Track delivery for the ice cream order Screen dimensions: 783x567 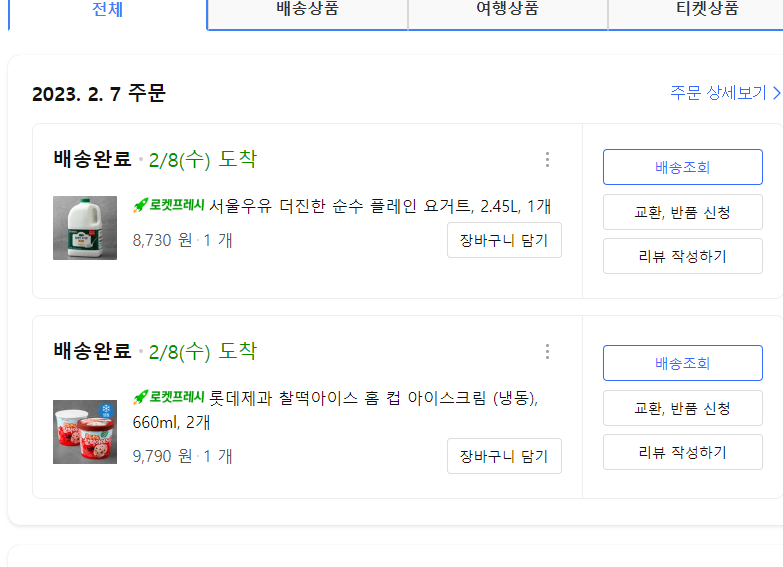(x=683, y=363)
